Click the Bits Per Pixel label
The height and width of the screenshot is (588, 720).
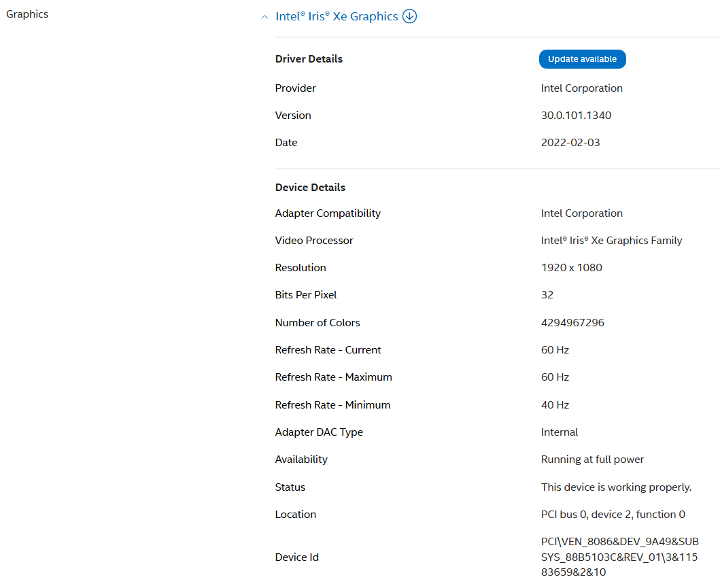tap(306, 295)
